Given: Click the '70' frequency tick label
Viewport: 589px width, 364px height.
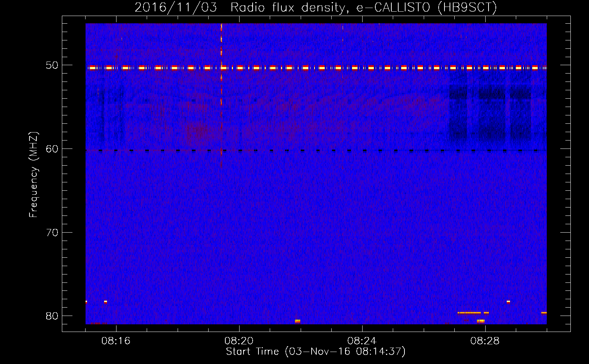Looking at the screenshot, I should (x=52, y=233).
